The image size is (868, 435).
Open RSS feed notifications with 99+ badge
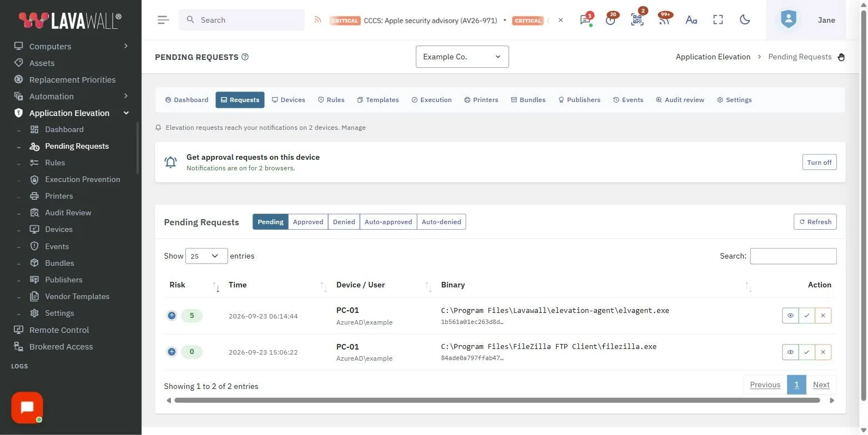[x=664, y=20]
